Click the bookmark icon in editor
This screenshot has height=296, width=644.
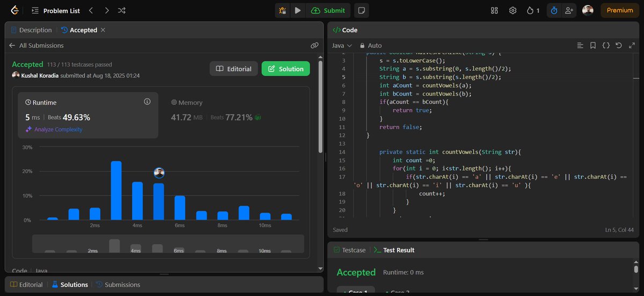tap(593, 46)
